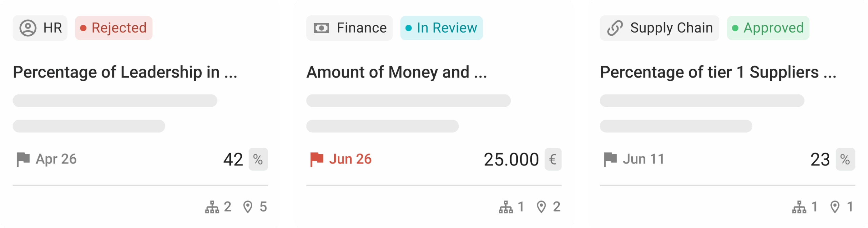Click the Rejected status badge
The height and width of the screenshot is (228, 868).
(114, 28)
